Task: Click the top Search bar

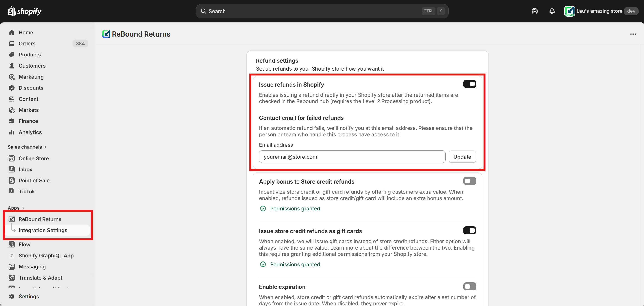Action: (322, 11)
